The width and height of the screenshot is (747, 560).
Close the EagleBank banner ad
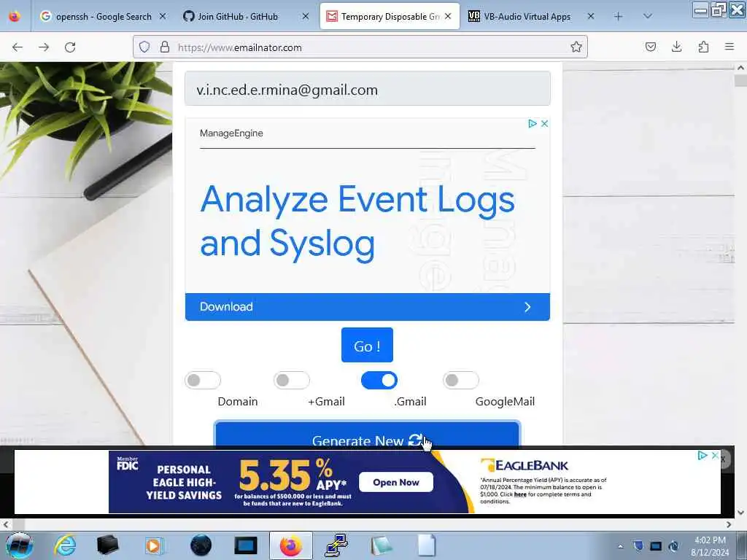pos(715,456)
